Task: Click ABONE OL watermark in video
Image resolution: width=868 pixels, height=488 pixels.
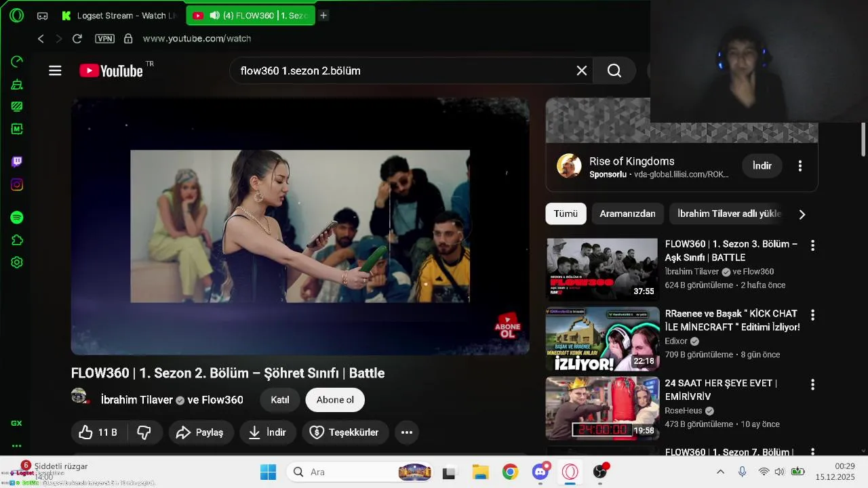Action: coord(508,327)
